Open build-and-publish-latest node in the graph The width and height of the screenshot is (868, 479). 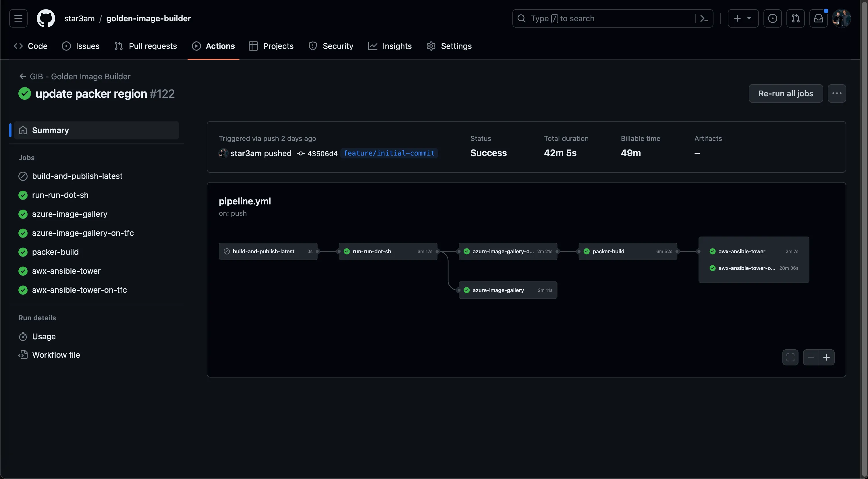coord(268,251)
